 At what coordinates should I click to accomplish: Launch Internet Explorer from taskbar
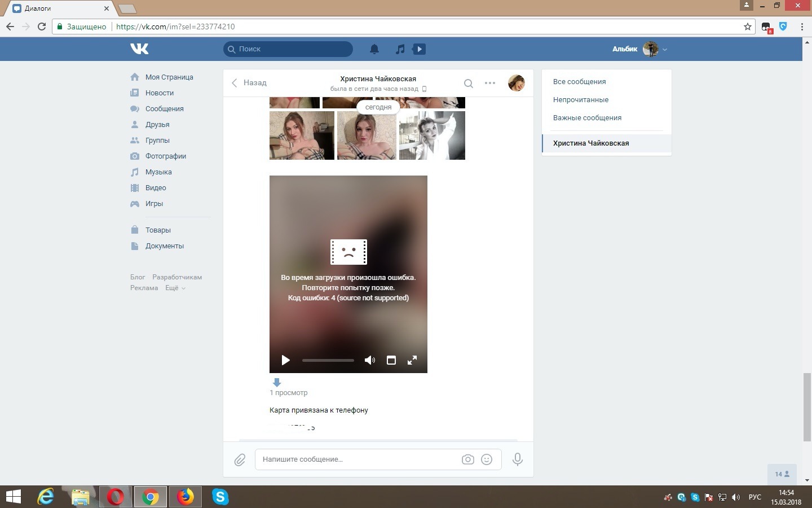pos(46,497)
